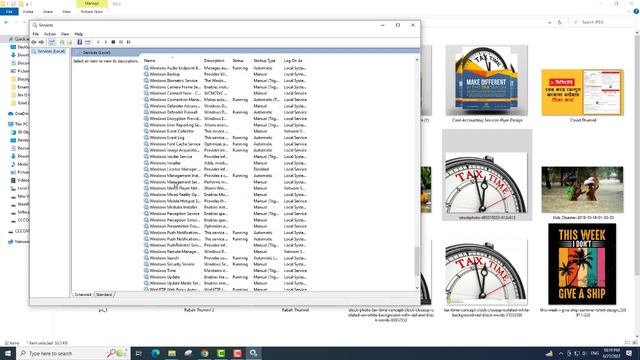Screen dimensions: 640x360
Task: Open Explorer's blue File tab
Action: [x=9, y=11]
